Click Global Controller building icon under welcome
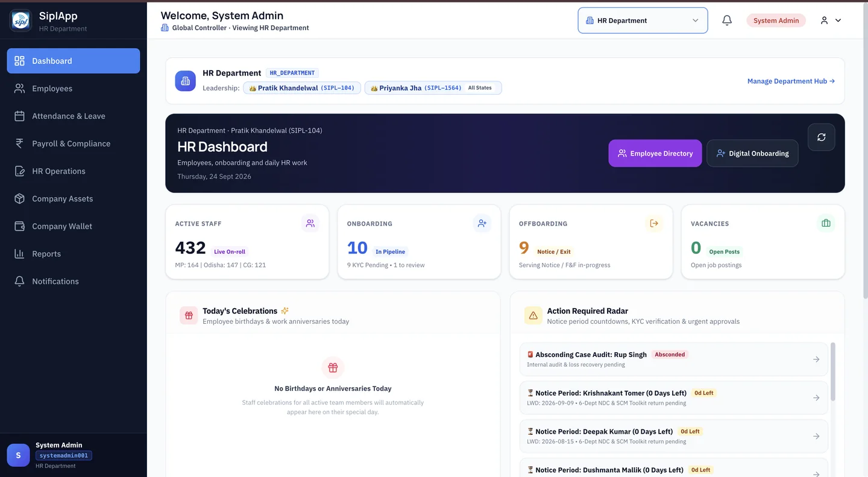The height and width of the screenshot is (477, 868). click(165, 28)
